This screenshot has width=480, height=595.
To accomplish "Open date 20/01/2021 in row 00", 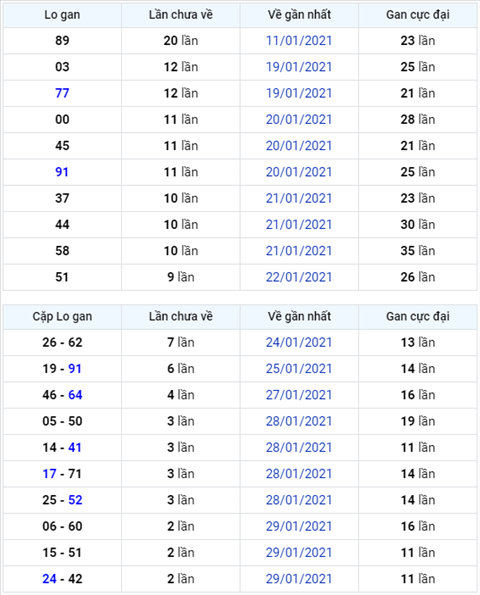I will coord(299,119).
